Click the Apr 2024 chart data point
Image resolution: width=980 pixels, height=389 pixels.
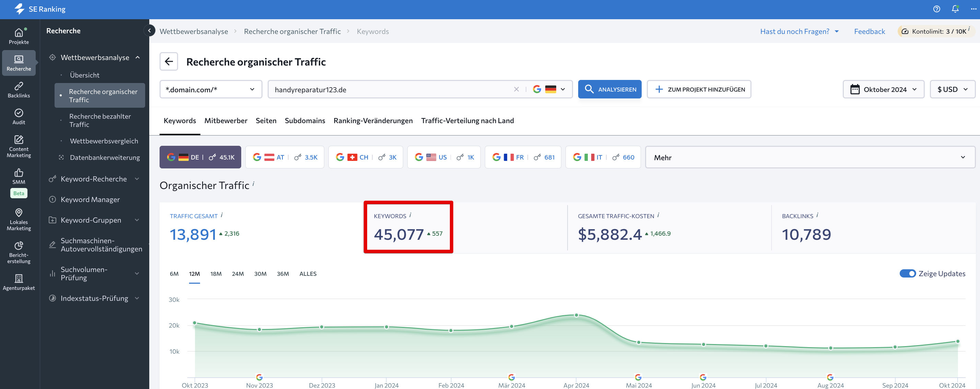pos(576,315)
